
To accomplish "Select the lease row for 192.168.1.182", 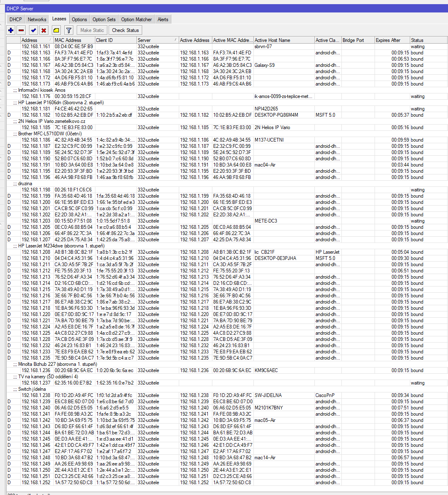I will [x=36, y=115].
